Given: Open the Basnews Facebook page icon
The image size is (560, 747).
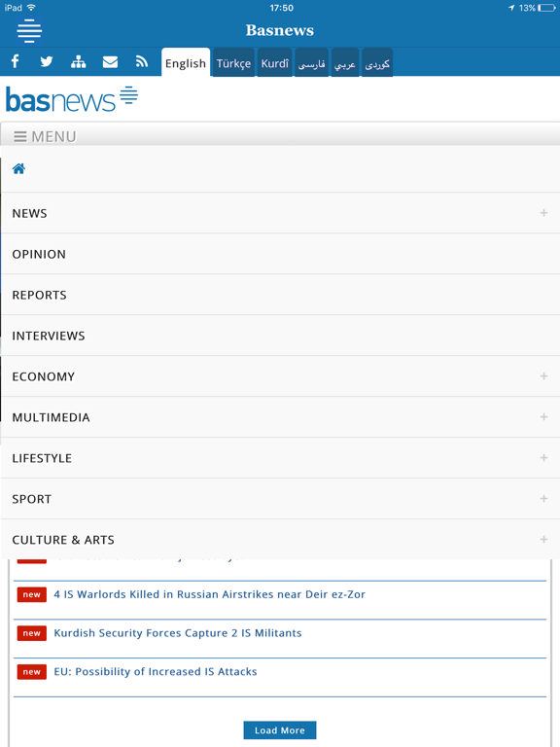Looking at the screenshot, I should point(16,61).
